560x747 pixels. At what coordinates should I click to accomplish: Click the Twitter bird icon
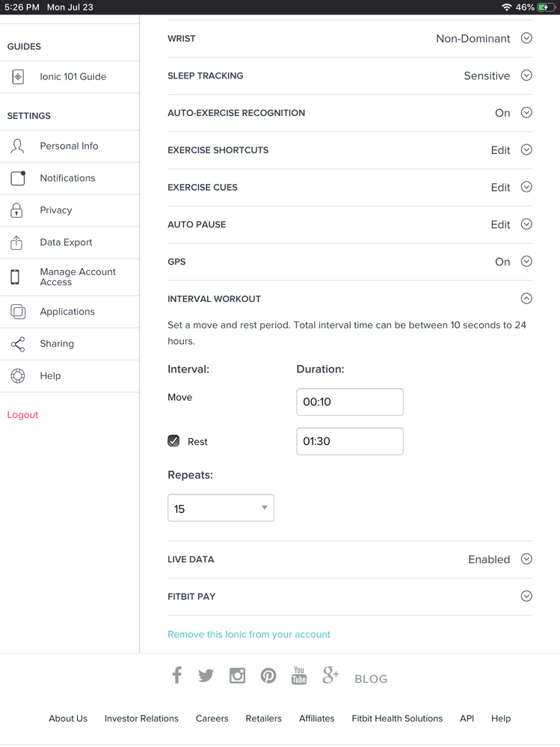pyautogui.click(x=206, y=675)
